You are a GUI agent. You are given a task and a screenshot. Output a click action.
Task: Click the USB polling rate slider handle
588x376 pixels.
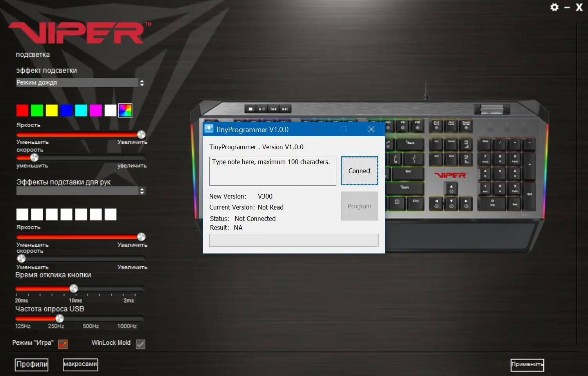[x=60, y=318]
